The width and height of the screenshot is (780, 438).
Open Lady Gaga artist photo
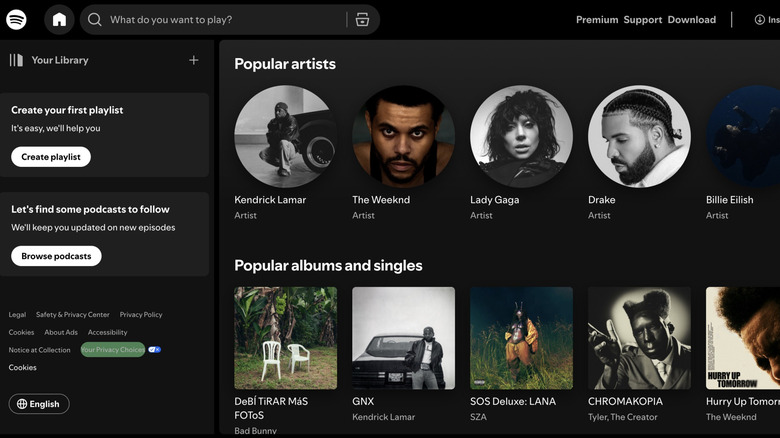521,136
